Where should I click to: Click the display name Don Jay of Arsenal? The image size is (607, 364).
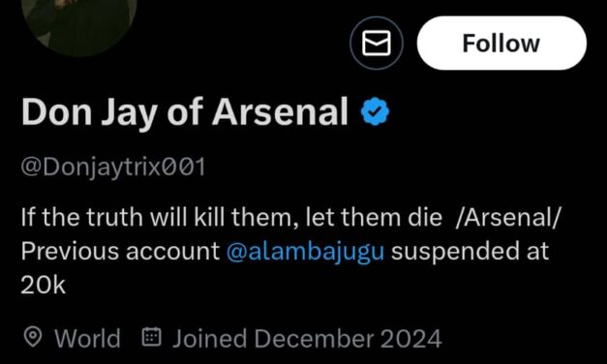[185, 112]
